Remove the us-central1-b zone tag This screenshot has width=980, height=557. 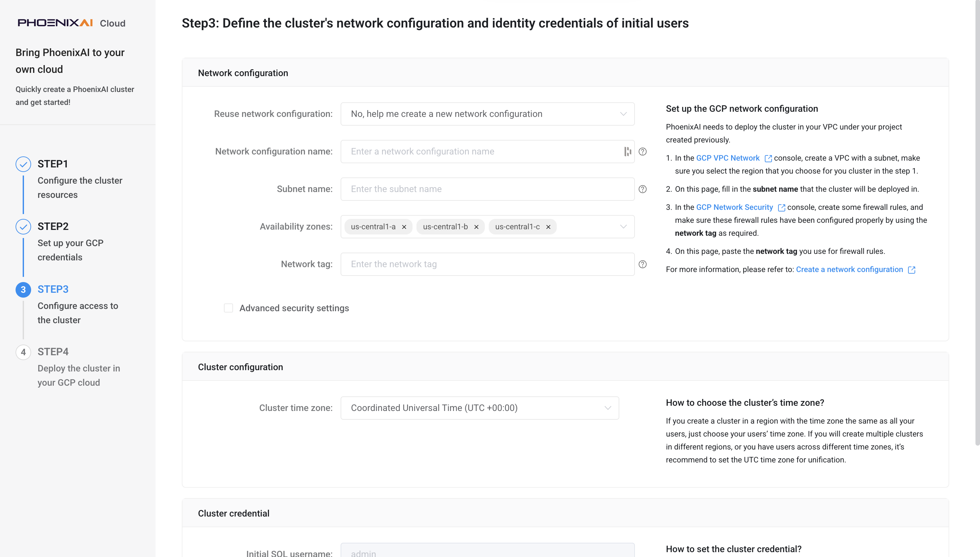[x=476, y=227]
